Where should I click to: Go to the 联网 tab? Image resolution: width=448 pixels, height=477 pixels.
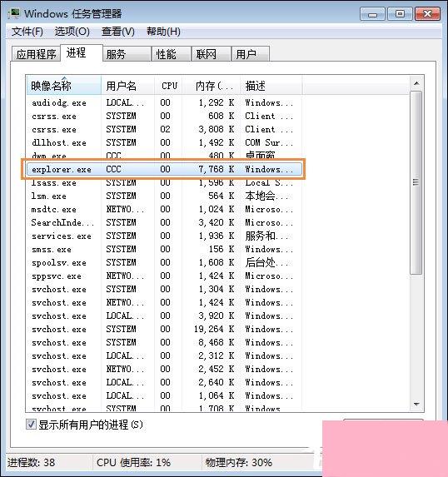point(211,54)
